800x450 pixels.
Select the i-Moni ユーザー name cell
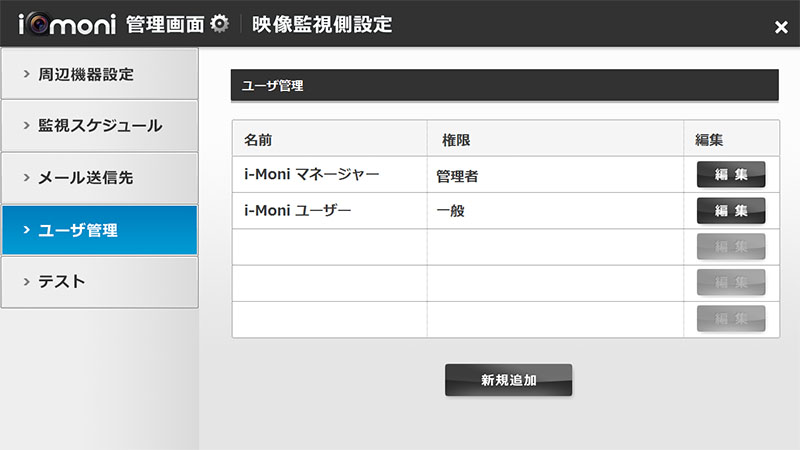[x=297, y=211]
